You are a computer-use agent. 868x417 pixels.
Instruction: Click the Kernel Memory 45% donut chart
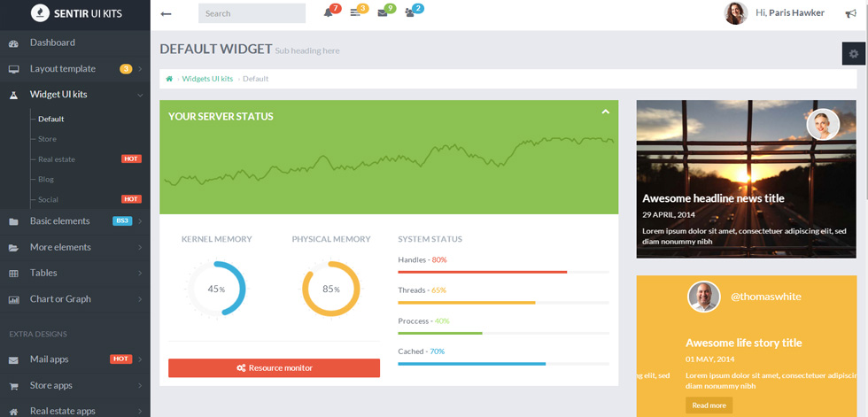point(216,289)
